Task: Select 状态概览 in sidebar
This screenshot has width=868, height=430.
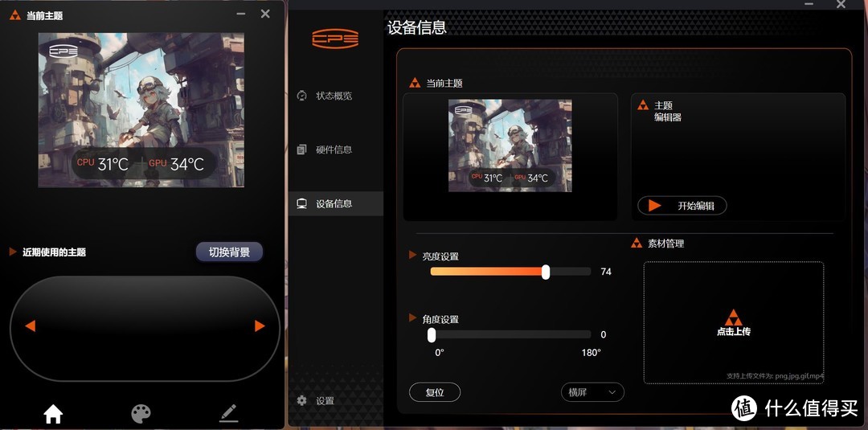Action: (x=334, y=96)
